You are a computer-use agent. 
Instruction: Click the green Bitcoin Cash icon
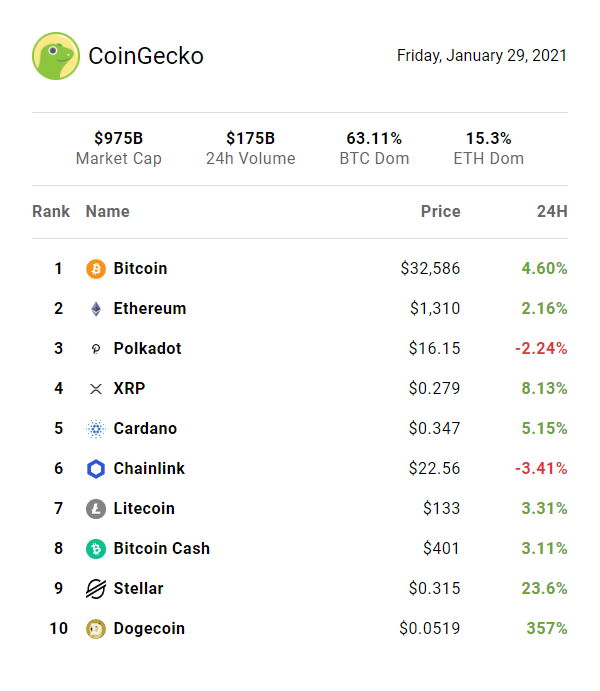click(x=96, y=549)
